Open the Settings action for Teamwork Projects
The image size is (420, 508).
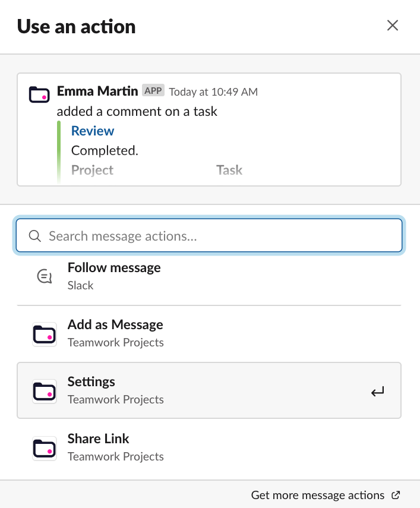pos(209,390)
